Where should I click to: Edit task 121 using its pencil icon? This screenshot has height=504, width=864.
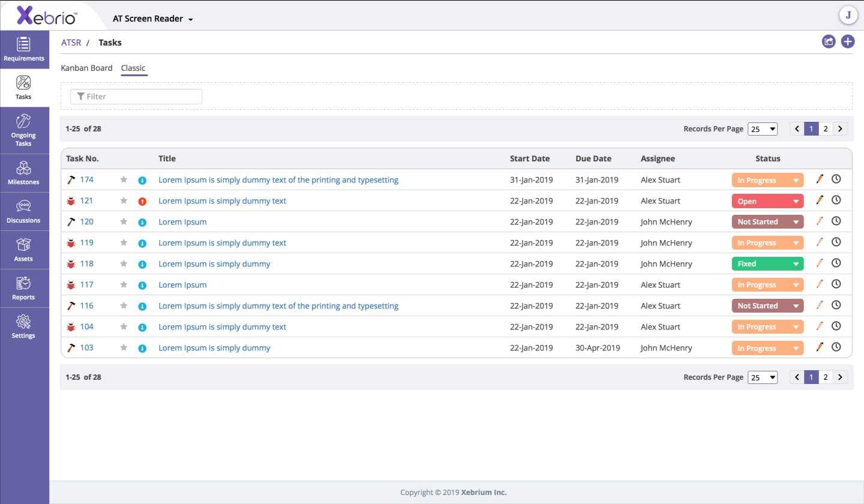click(x=820, y=200)
